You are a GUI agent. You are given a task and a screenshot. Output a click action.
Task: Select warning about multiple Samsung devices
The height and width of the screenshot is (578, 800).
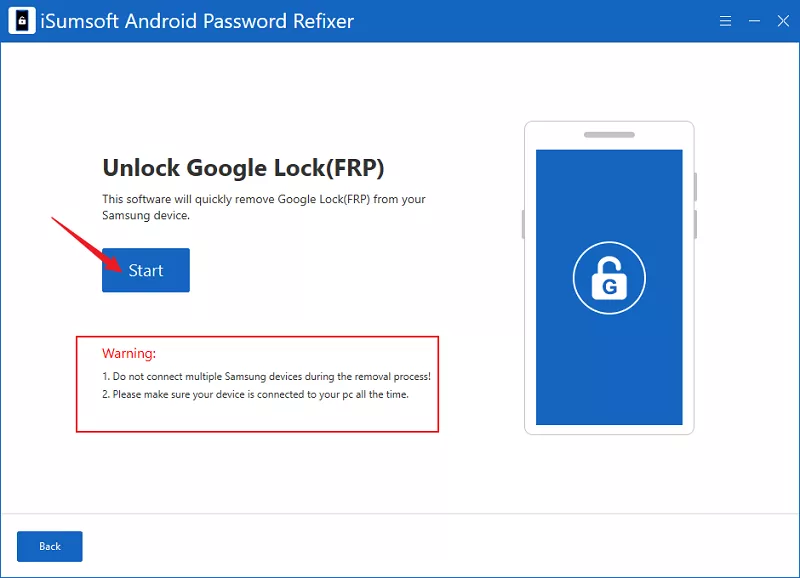pyautogui.click(x=266, y=376)
